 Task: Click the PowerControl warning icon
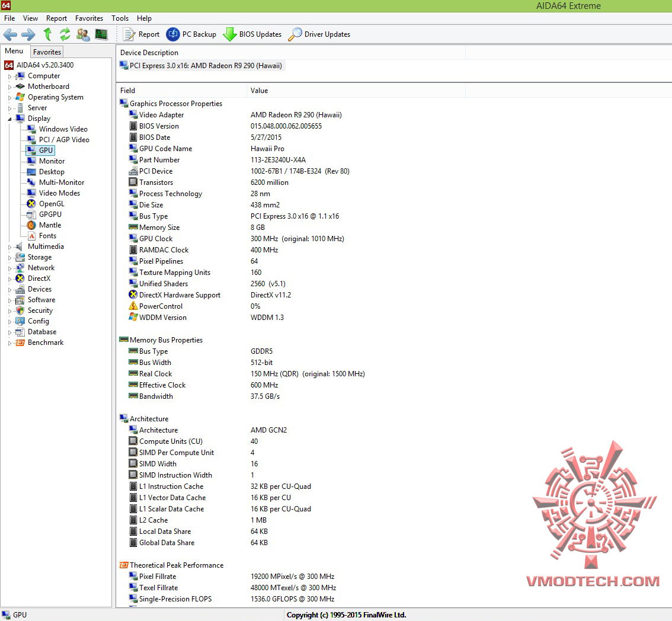coord(133,306)
